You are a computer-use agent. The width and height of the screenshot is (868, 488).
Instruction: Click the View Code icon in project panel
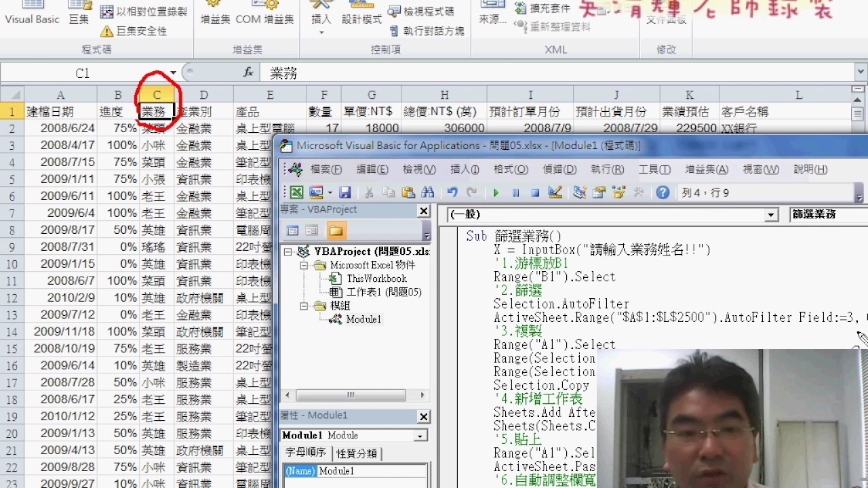click(292, 231)
